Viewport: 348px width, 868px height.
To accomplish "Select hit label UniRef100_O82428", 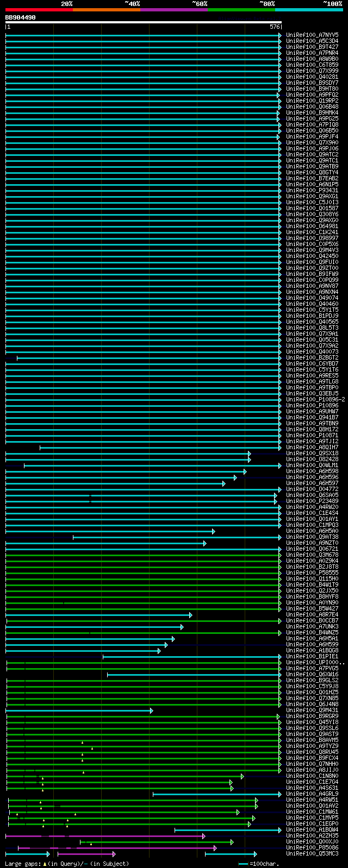I will pyautogui.click(x=312, y=459).
